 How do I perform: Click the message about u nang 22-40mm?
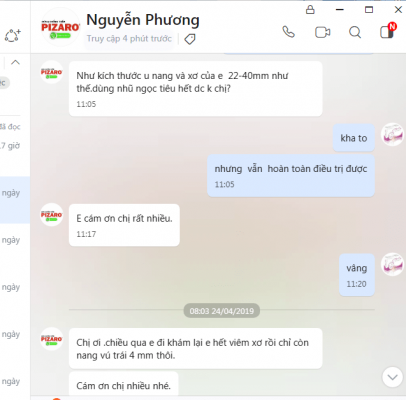pos(196,89)
